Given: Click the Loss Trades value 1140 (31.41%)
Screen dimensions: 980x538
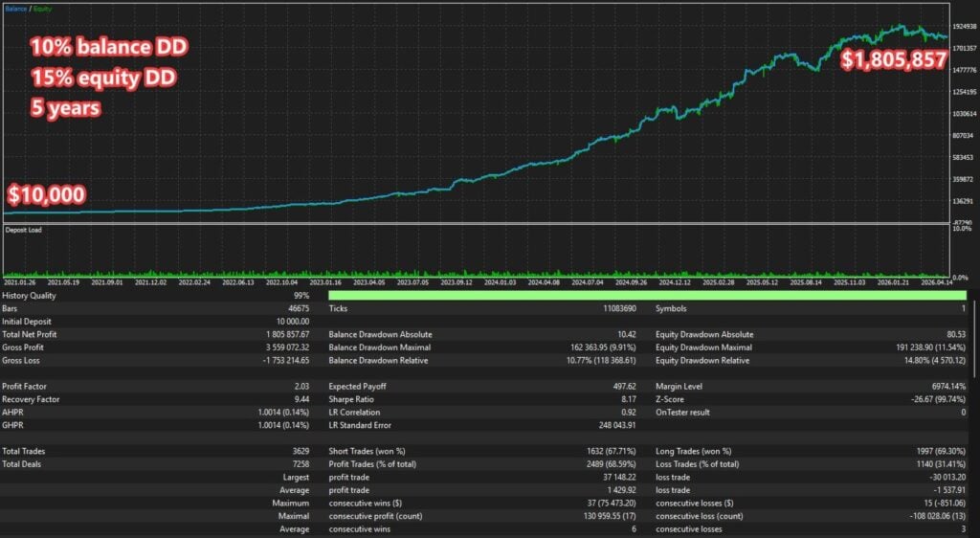Looking at the screenshot, I should 940,464.
